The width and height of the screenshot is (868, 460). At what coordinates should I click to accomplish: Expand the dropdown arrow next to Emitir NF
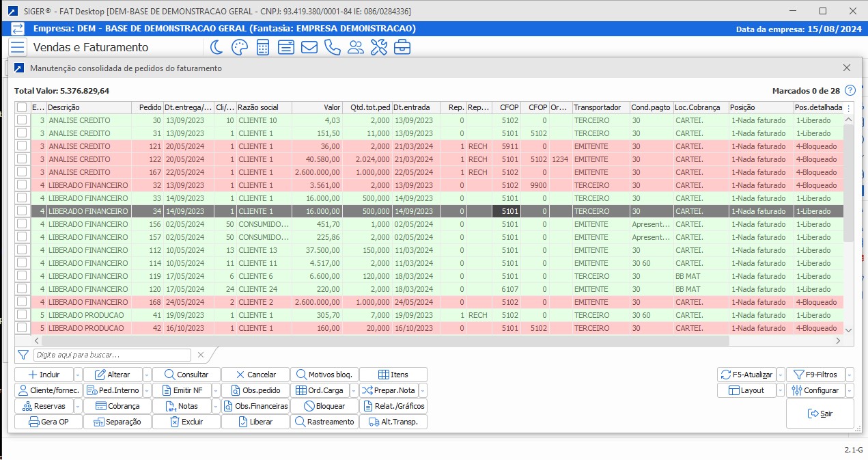pos(215,390)
